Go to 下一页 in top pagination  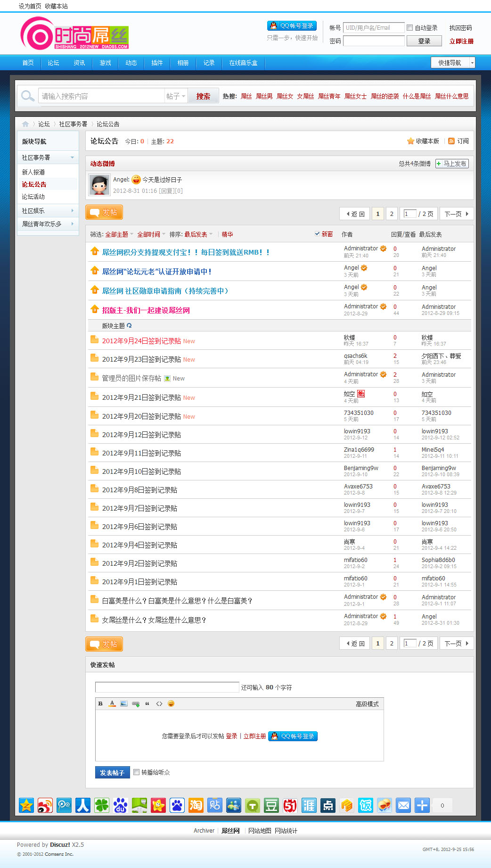click(x=456, y=214)
